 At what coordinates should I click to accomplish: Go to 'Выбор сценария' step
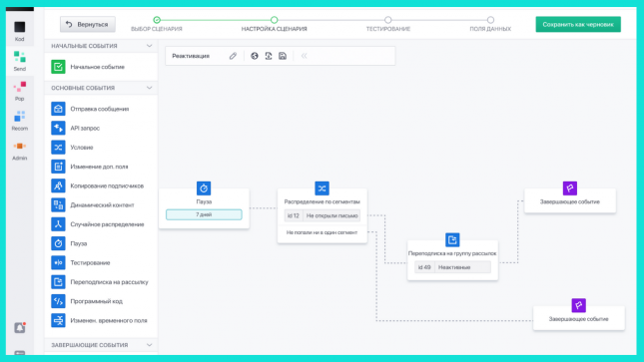(x=157, y=24)
